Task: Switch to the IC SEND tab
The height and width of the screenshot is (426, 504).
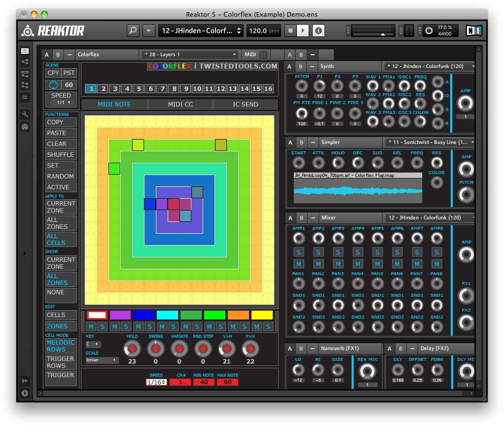Action: point(245,105)
